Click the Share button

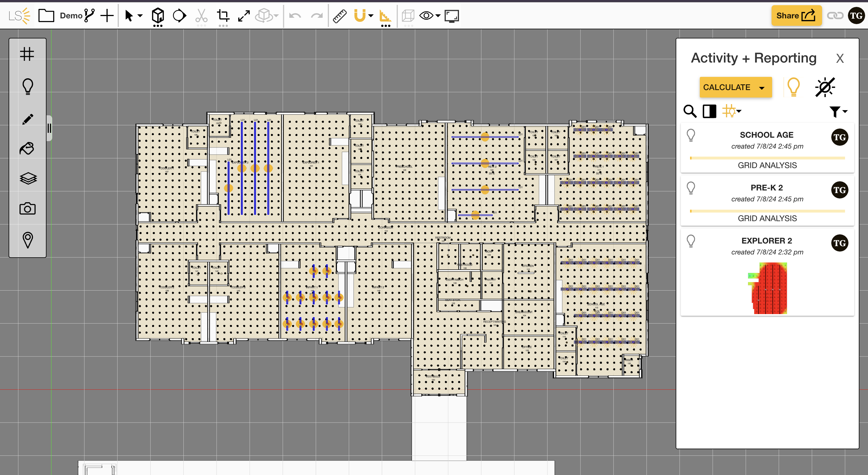pyautogui.click(x=797, y=15)
